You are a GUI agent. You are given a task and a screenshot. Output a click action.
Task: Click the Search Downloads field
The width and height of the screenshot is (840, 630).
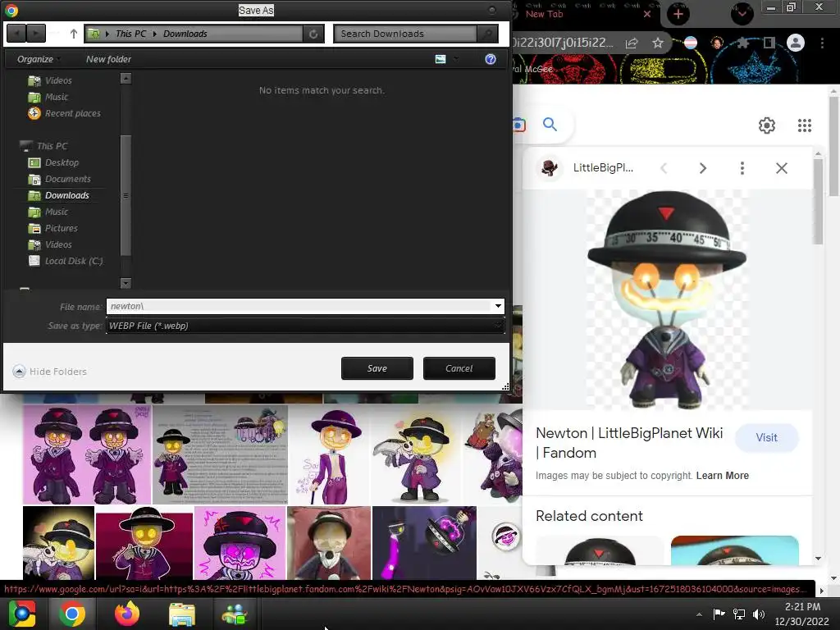pyautogui.click(x=405, y=34)
